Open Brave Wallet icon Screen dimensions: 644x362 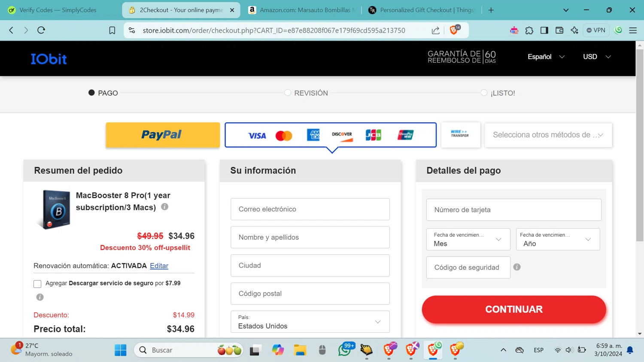point(559,30)
